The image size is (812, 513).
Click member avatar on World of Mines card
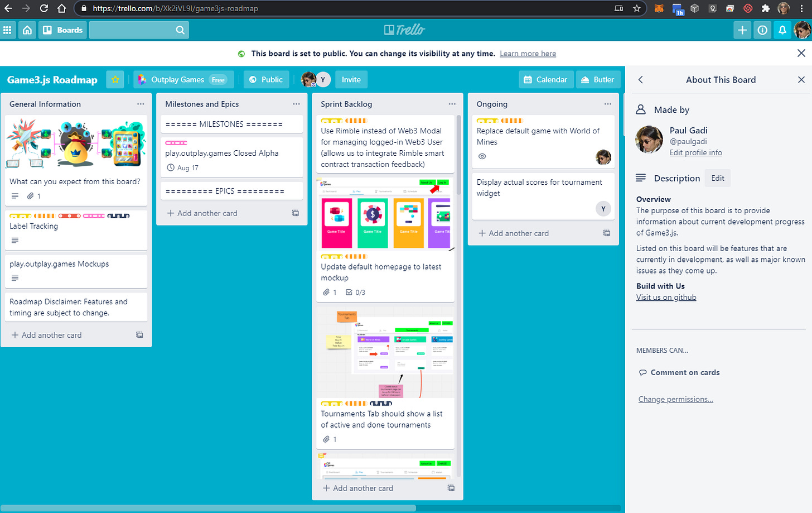point(603,157)
